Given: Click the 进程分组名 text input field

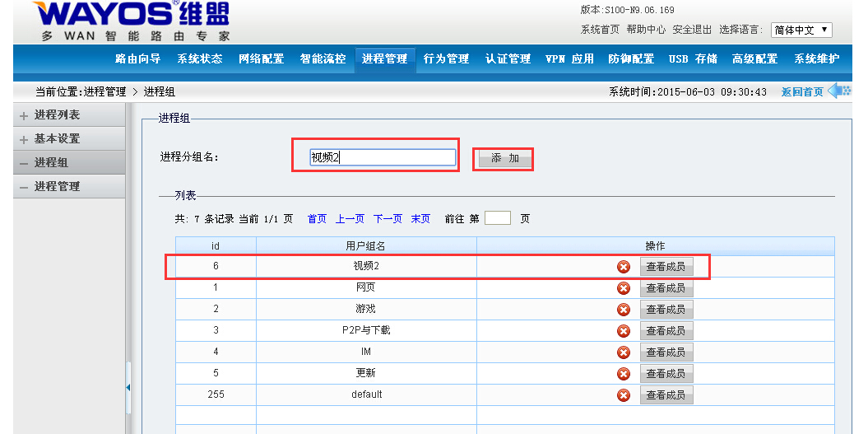Looking at the screenshot, I should click(383, 157).
